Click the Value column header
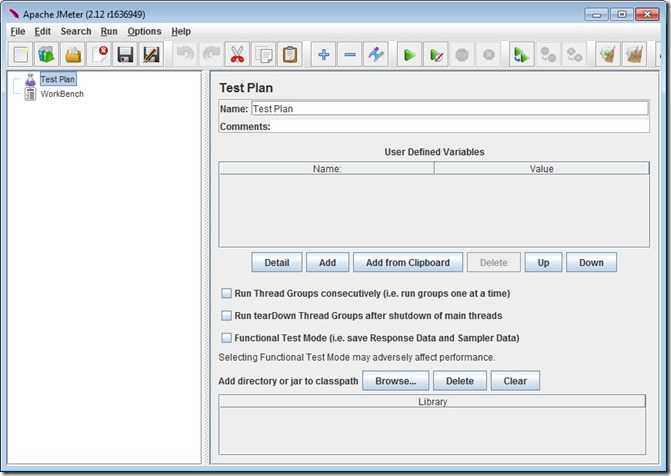The height and width of the screenshot is (476, 671). 542,169
